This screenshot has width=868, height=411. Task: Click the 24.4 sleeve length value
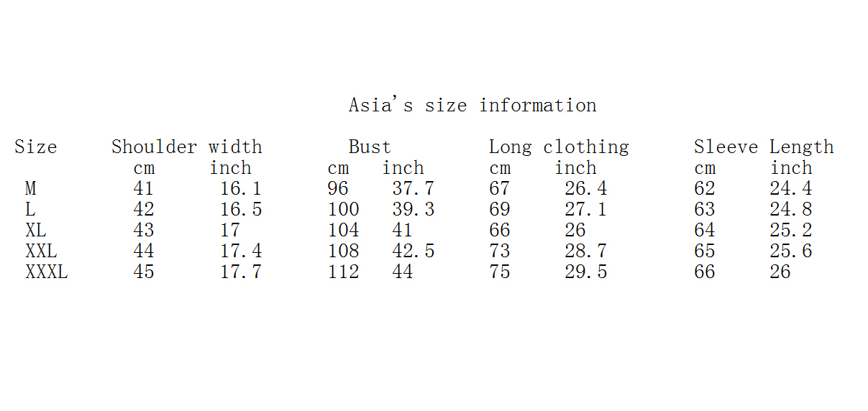click(791, 189)
